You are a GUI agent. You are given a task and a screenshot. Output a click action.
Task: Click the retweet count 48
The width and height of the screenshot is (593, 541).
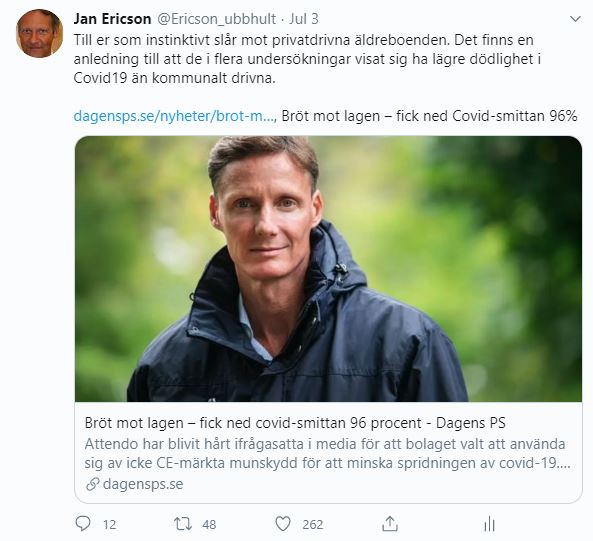[209, 525]
